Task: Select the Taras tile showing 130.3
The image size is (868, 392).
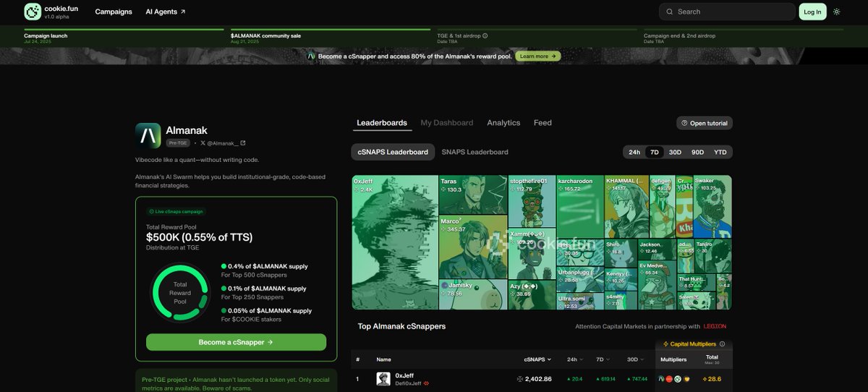Action: pos(473,195)
